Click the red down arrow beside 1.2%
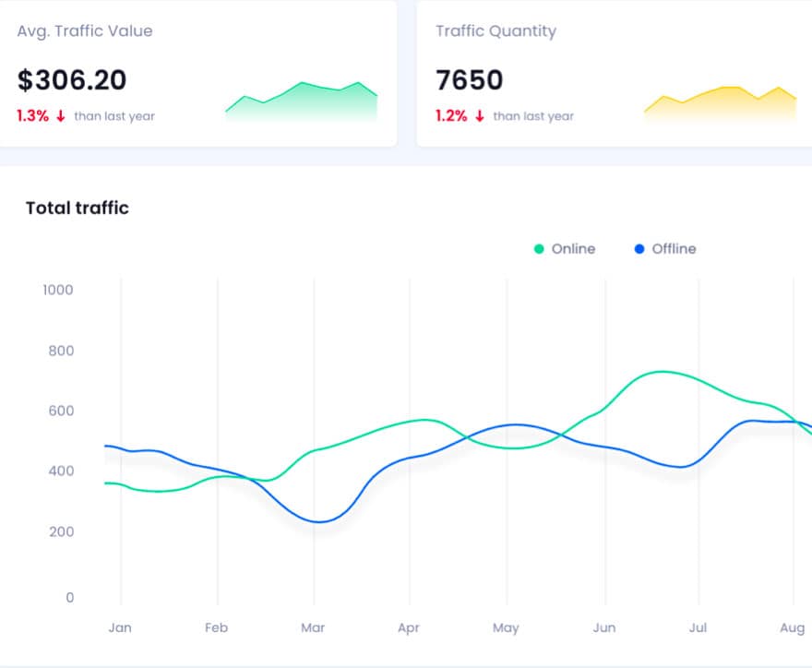812x668 pixels. [480, 116]
